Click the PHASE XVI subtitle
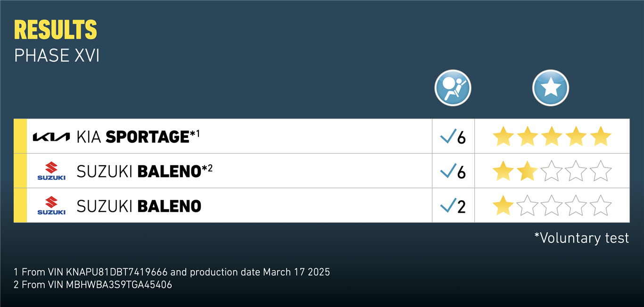644x307 pixels. click(57, 56)
